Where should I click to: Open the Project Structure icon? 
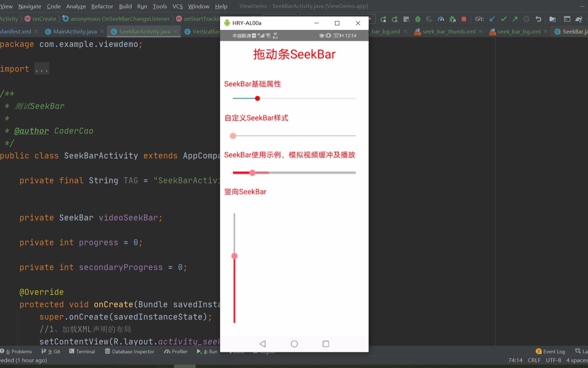tap(553, 19)
